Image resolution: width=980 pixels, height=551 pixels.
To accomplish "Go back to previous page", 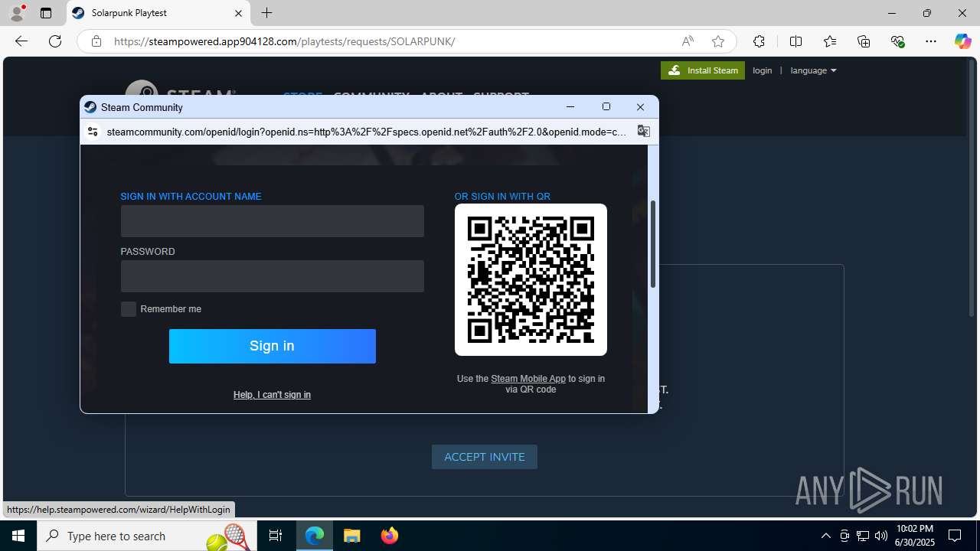I will pyautogui.click(x=21, y=41).
